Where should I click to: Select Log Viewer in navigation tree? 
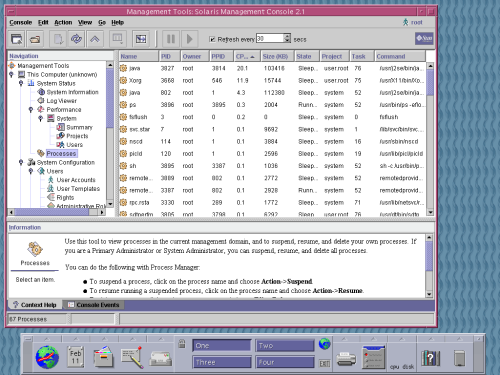61,101
